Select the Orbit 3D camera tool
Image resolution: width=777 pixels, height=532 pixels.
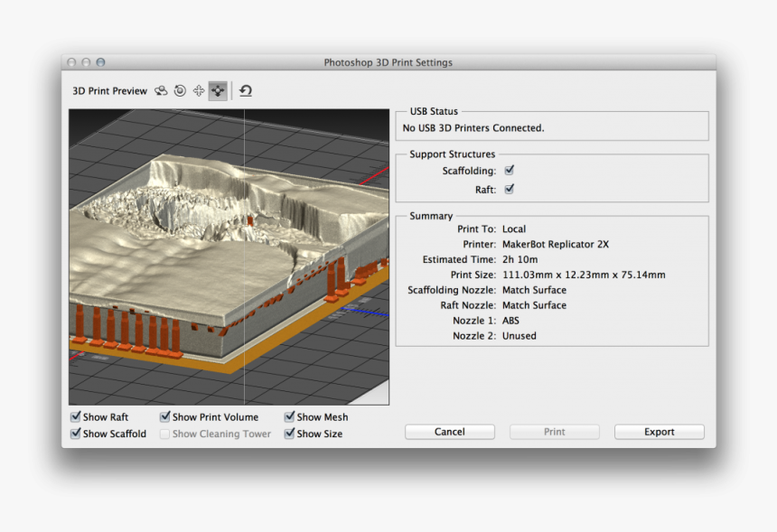[162, 90]
